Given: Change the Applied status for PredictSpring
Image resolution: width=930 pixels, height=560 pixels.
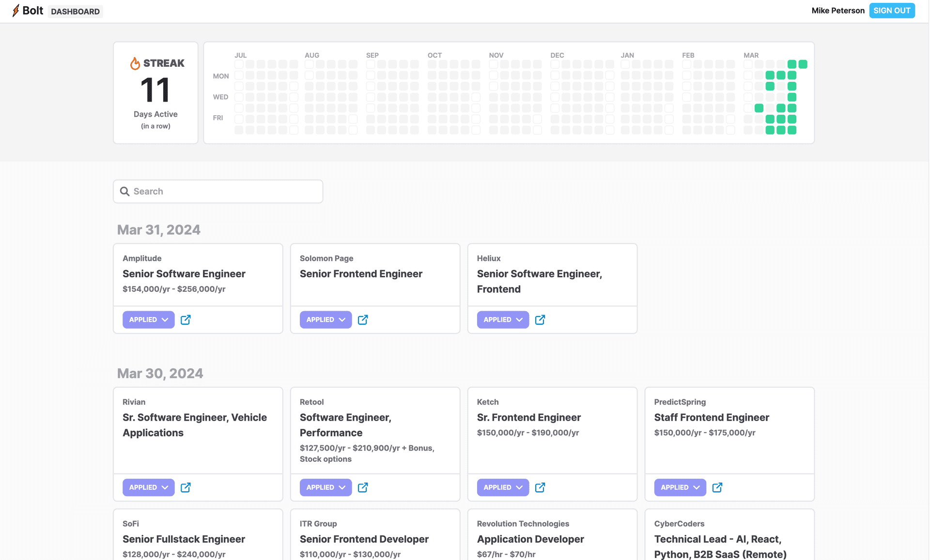Looking at the screenshot, I should 680,487.
